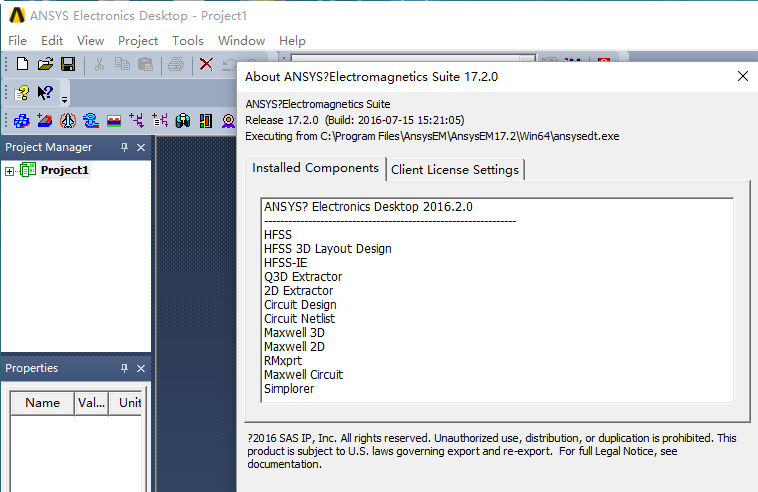Save the project with the floppy disk icon
The height and width of the screenshot is (492, 758).
tap(68, 64)
